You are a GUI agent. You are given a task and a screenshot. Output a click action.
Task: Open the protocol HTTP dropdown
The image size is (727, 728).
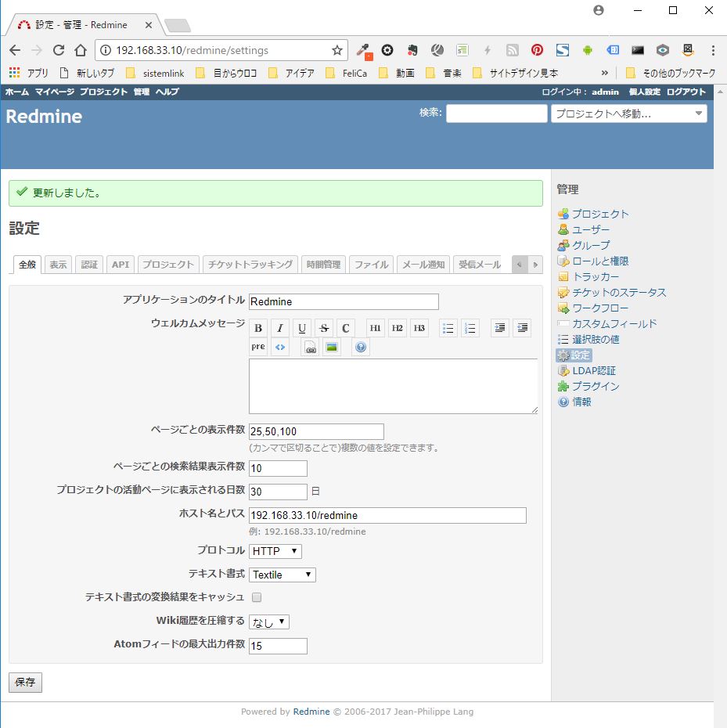click(275, 551)
